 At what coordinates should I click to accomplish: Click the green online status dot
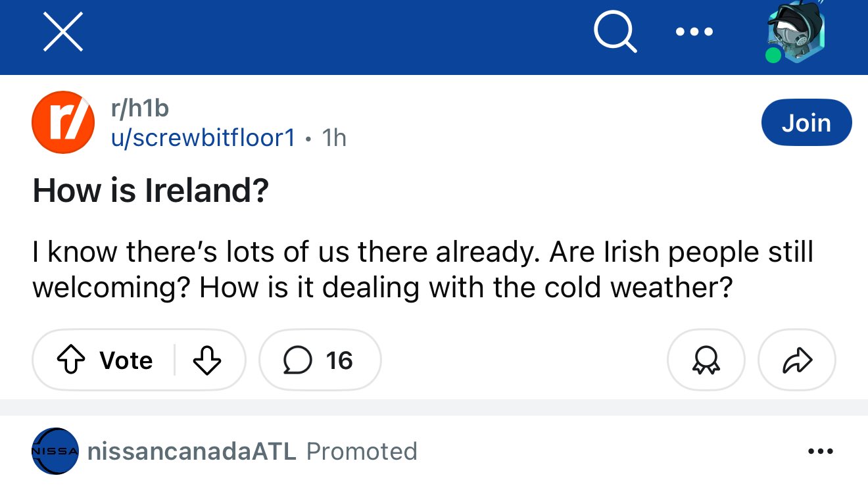773,55
